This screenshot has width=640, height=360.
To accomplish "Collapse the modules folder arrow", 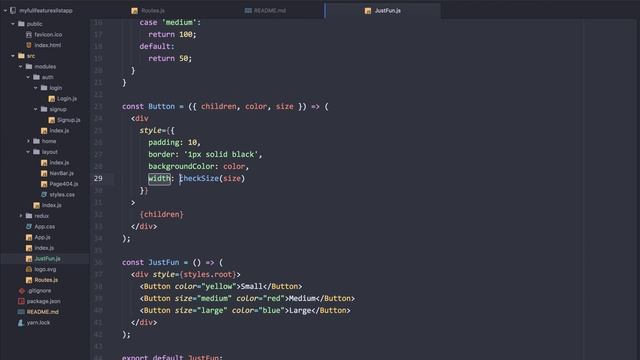I will 20,67.
